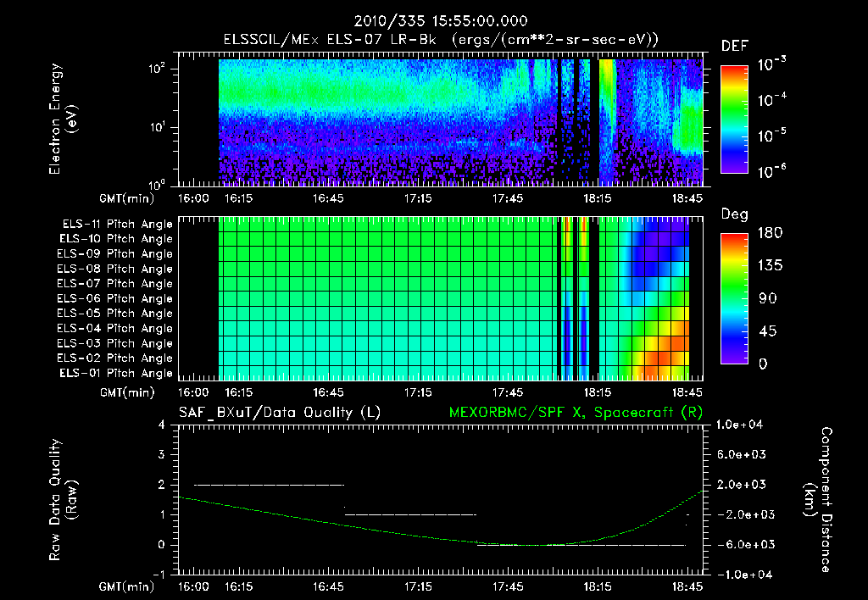The height and width of the screenshot is (600, 868).
Task: Click the white data-quality segment at level 1
Action: [x=410, y=514]
